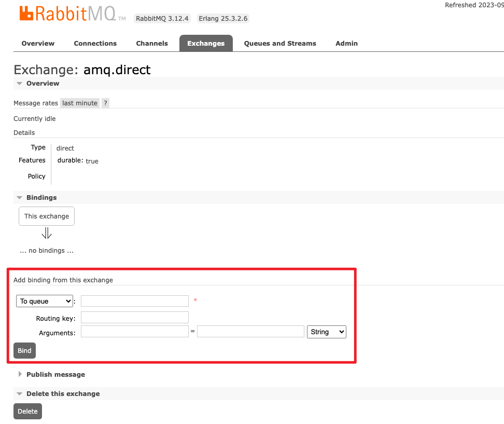Screen dimensions: 504x424
Task: Click the last minute rate selector
Action: 79,103
